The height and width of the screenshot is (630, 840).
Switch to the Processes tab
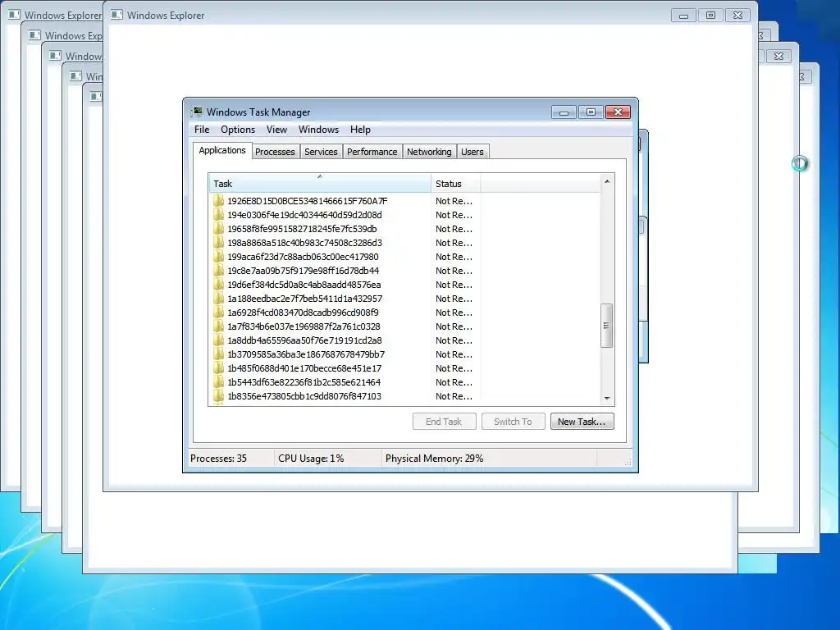click(275, 152)
